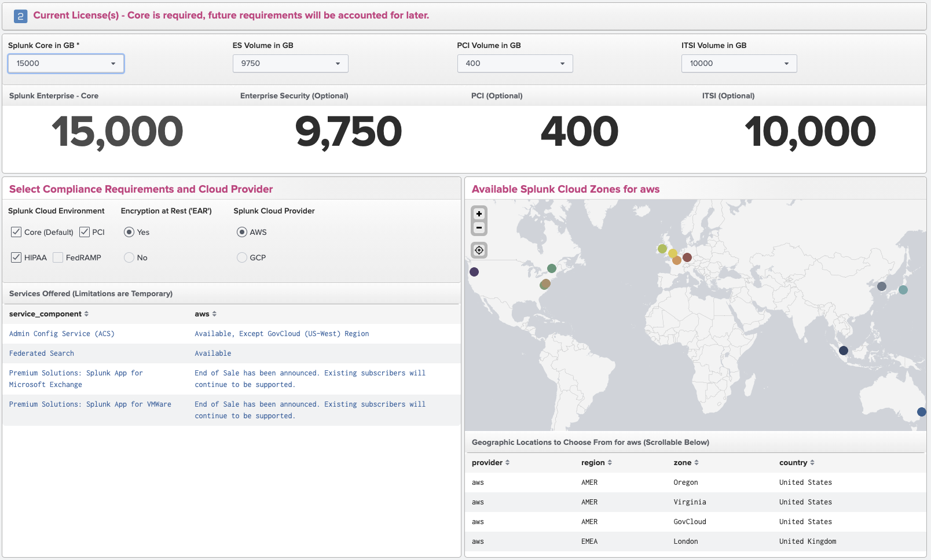
Task: Select the olive green marker over Ireland
Action: click(662, 249)
